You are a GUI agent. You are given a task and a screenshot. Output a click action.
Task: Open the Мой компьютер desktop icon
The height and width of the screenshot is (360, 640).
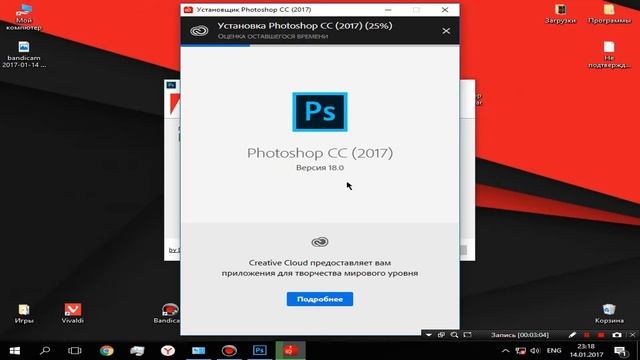click(x=24, y=17)
